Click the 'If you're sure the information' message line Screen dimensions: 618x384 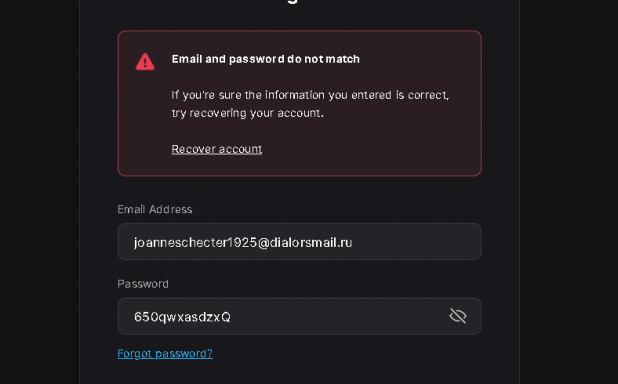310,95
